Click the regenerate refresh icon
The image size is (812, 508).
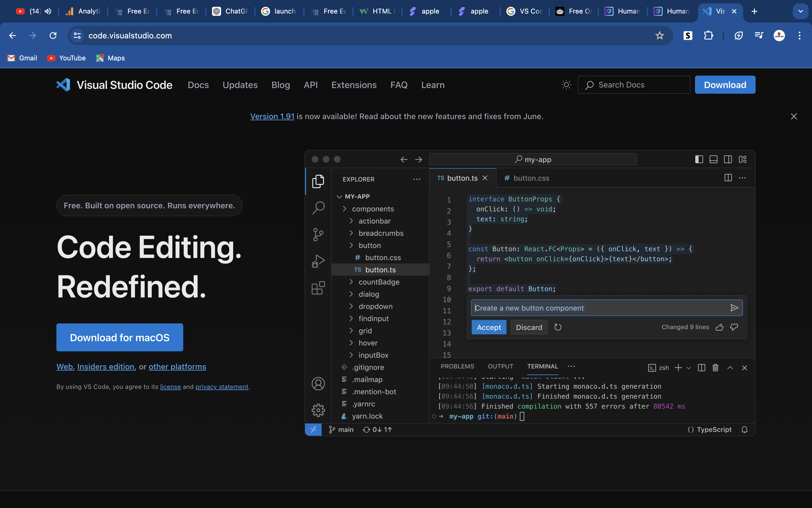(x=558, y=327)
